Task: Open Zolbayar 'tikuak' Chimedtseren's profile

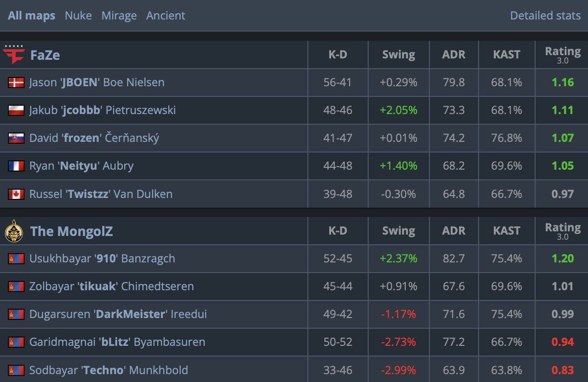Action: pos(112,286)
